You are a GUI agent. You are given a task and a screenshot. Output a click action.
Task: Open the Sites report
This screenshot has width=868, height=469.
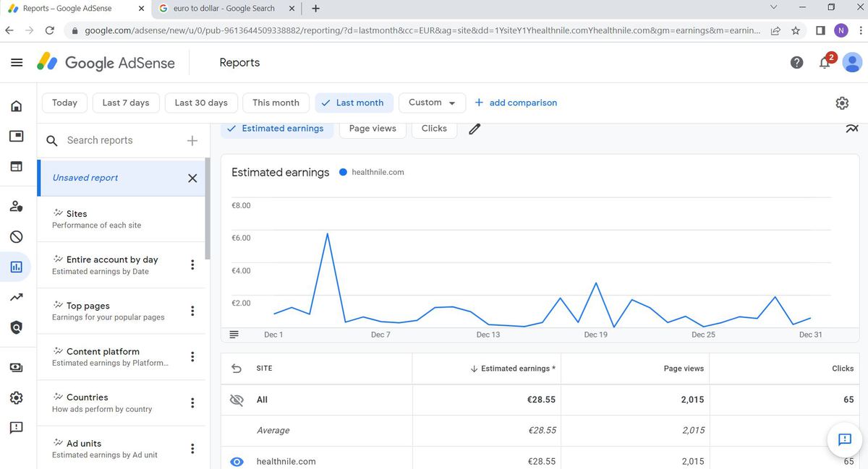click(x=122, y=219)
